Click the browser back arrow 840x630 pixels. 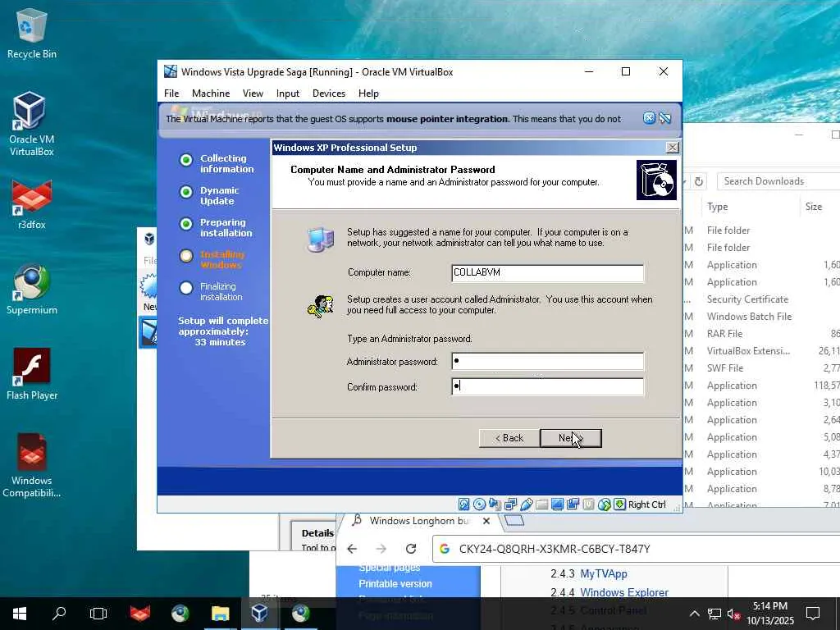pyautogui.click(x=352, y=549)
